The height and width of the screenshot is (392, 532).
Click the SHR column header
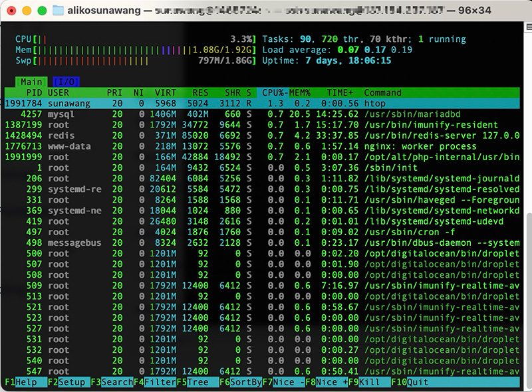tap(232, 92)
